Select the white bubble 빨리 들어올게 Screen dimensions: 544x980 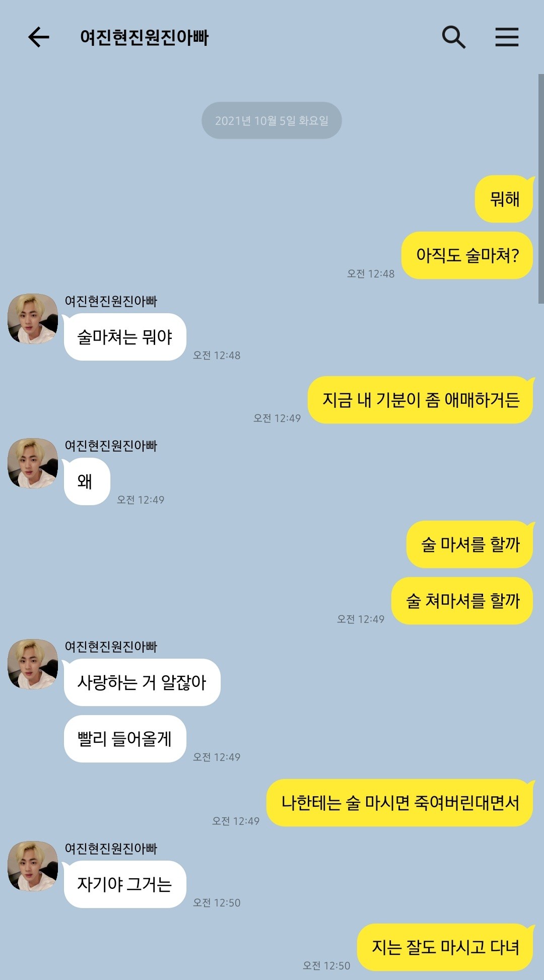pyautogui.click(x=124, y=739)
